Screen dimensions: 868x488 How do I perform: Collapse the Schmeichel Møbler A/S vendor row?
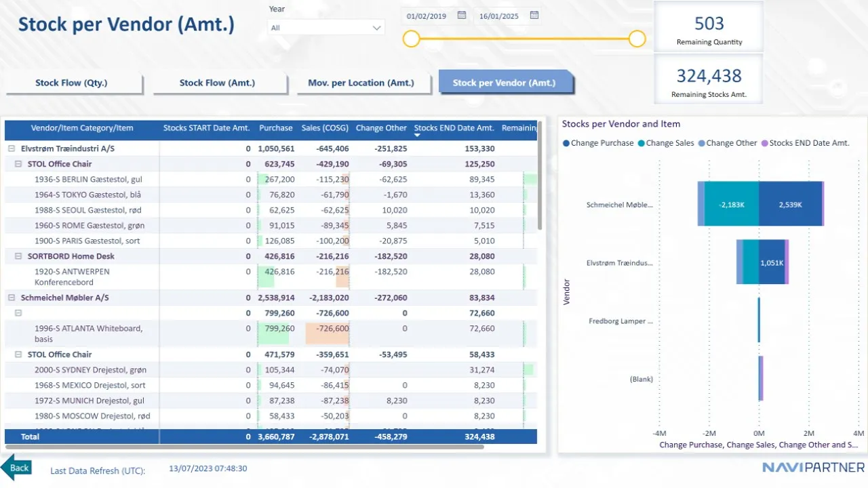point(11,298)
